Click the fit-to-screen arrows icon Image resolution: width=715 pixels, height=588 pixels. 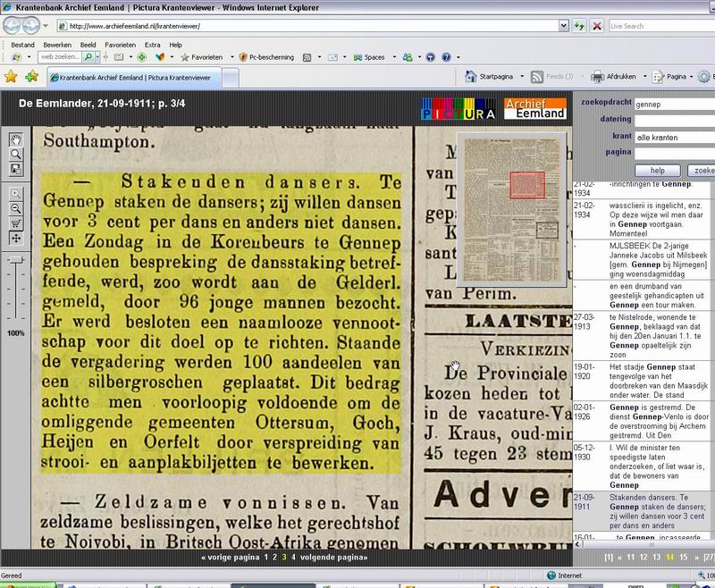point(15,238)
